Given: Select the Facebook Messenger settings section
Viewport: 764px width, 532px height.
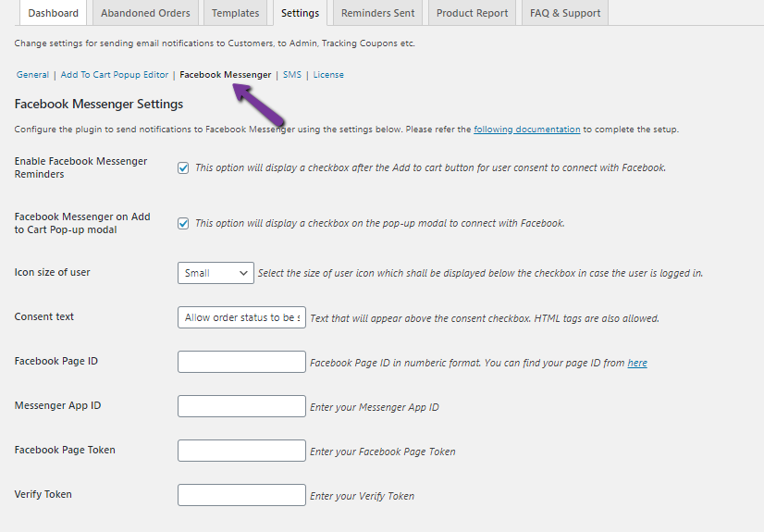Looking at the screenshot, I should [226, 75].
